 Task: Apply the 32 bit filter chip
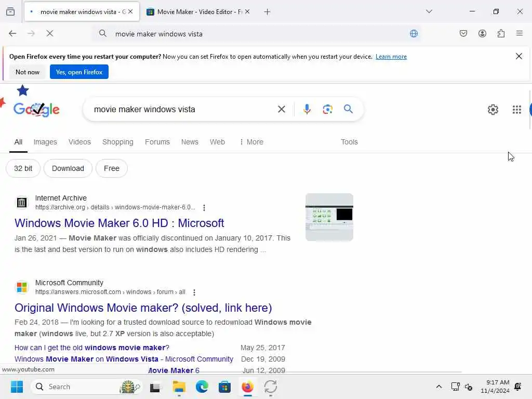point(23,168)
